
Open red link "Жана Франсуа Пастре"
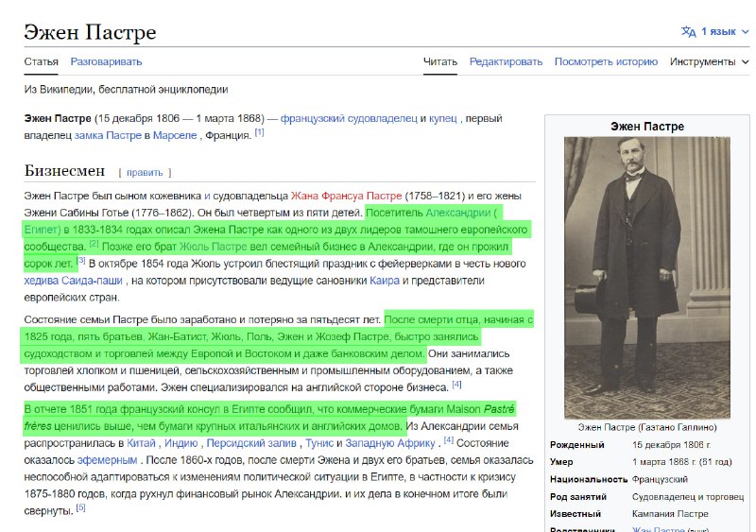point(346,196)
